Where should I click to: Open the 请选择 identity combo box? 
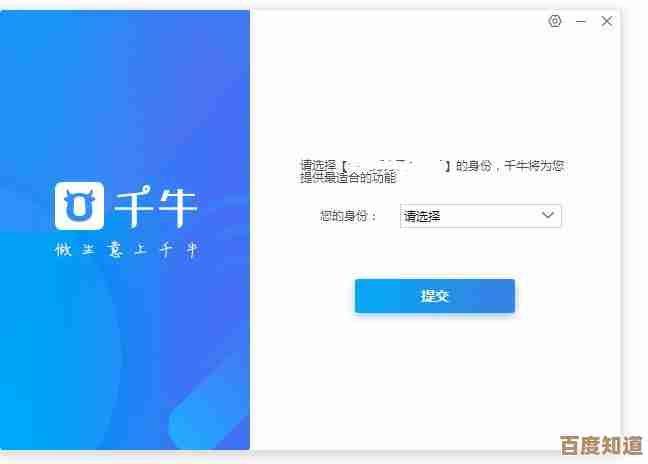pyautogui.click(x=481, y=216)
